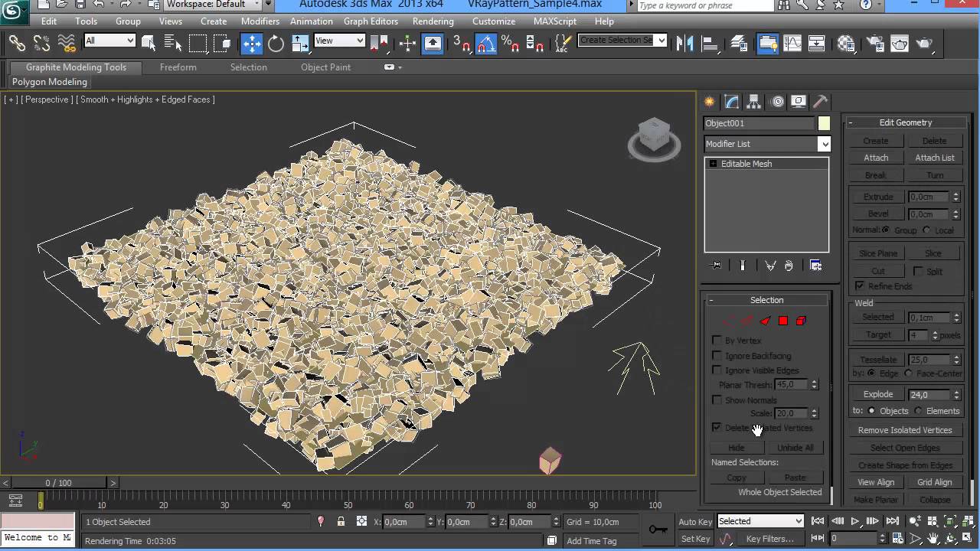The image size is (980, 551).
Task: Open the Utilities hammer panel
Action: click(x=820, y=101)
